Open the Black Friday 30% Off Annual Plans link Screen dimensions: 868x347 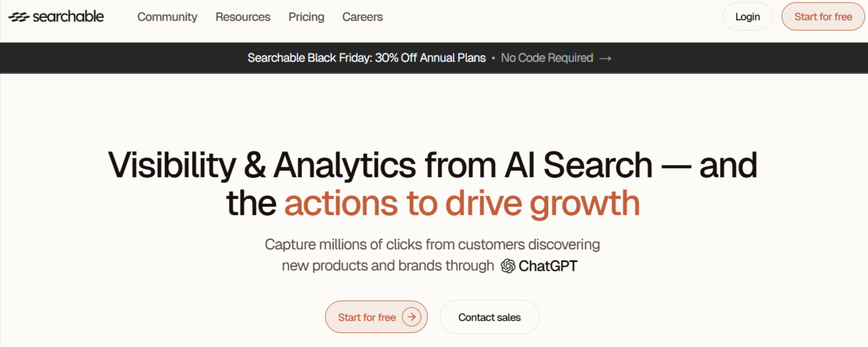tap(366, 58)
